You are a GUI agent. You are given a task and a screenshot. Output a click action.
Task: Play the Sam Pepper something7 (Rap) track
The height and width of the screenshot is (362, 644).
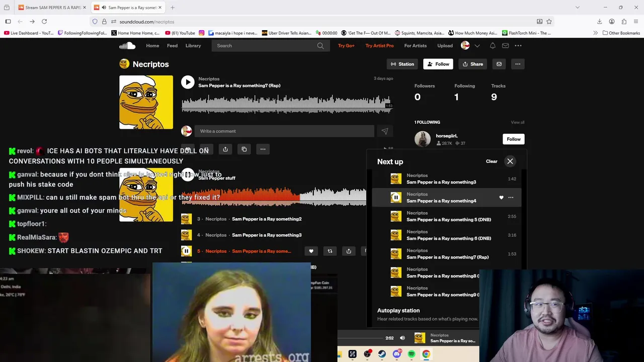[188, 82]
